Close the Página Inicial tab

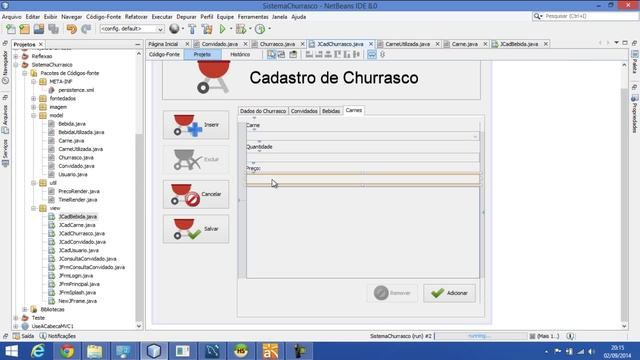point(187,44)
